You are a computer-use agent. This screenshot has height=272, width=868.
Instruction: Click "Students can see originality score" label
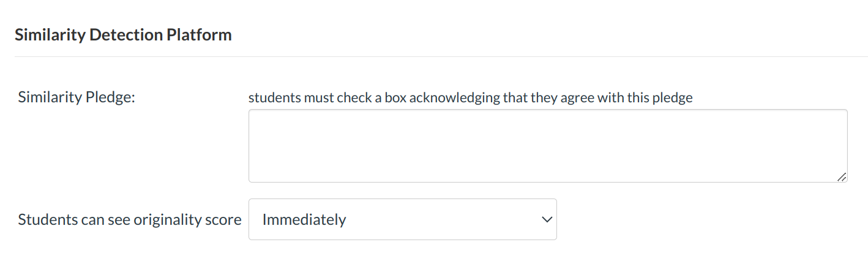point(130,219)
